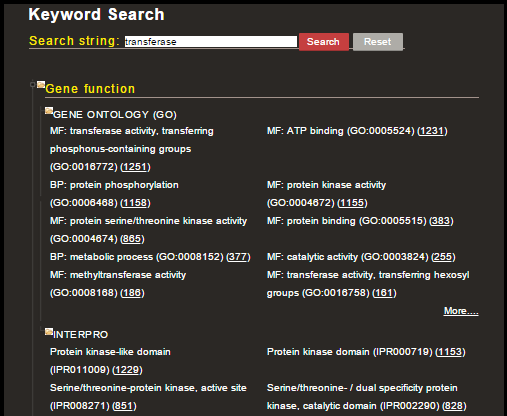
Task: Collapse the GENE ONTOLOGY (GO) folder icon
Action: pyautogui.click(x=49, y=111)
